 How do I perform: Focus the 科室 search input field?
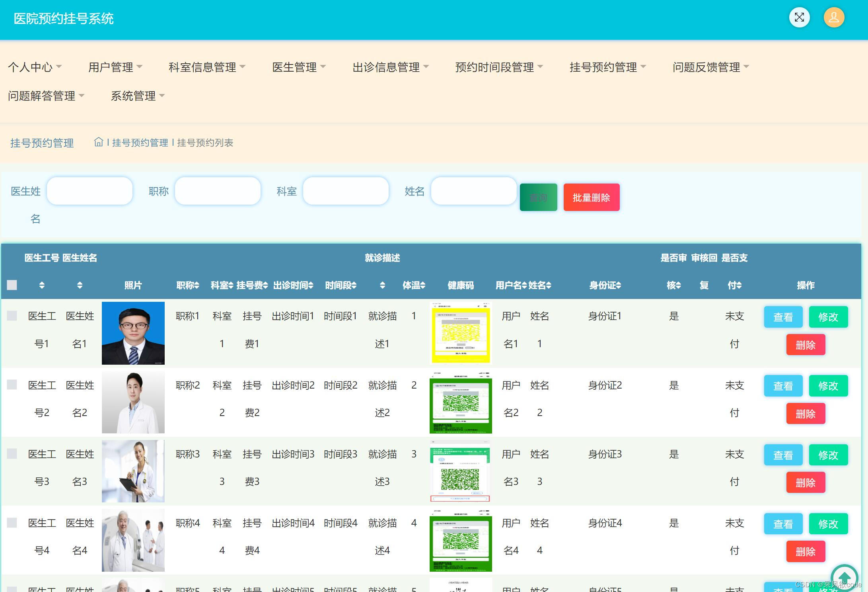click(345, 191)
